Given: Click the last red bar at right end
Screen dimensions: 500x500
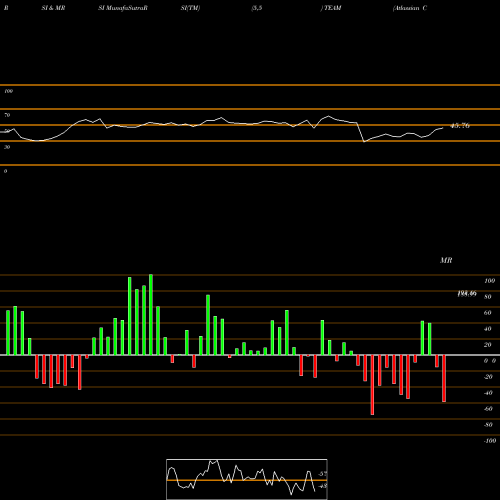Looking at the screenshot, I should click(x=444, y=378).
